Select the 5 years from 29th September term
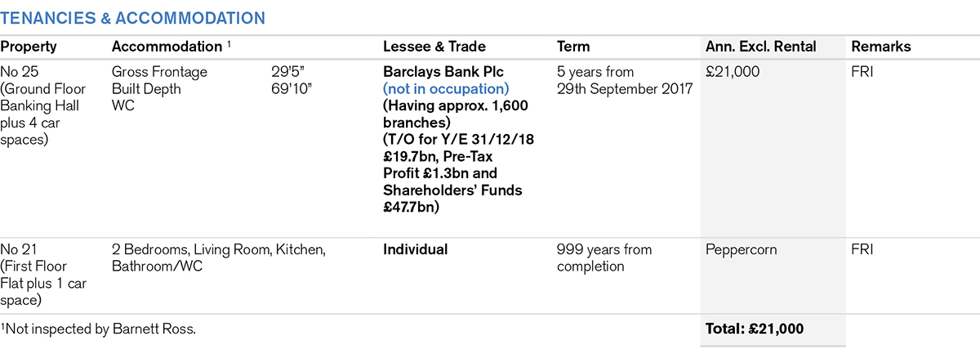 [x=625, y=80]
